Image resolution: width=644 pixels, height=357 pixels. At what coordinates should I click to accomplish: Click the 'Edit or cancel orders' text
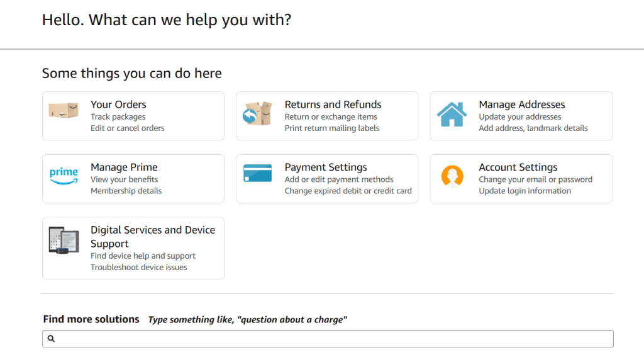(127, 128)
